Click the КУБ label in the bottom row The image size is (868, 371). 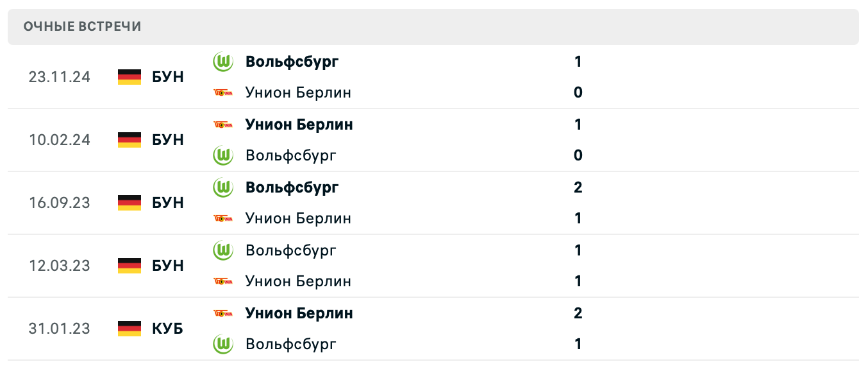[x=167, y=329]
